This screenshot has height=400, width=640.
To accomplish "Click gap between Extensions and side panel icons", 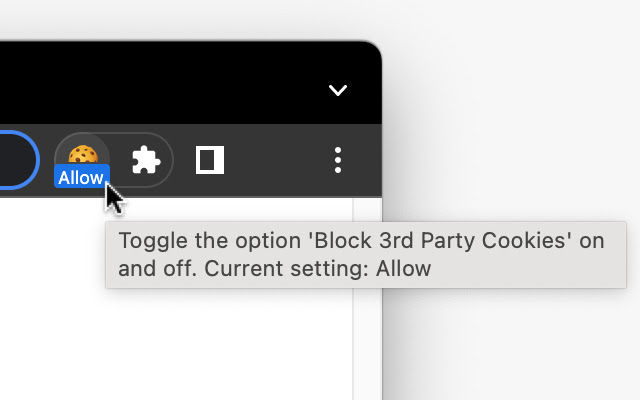I will pyautogui.click(x=181, y=160).
